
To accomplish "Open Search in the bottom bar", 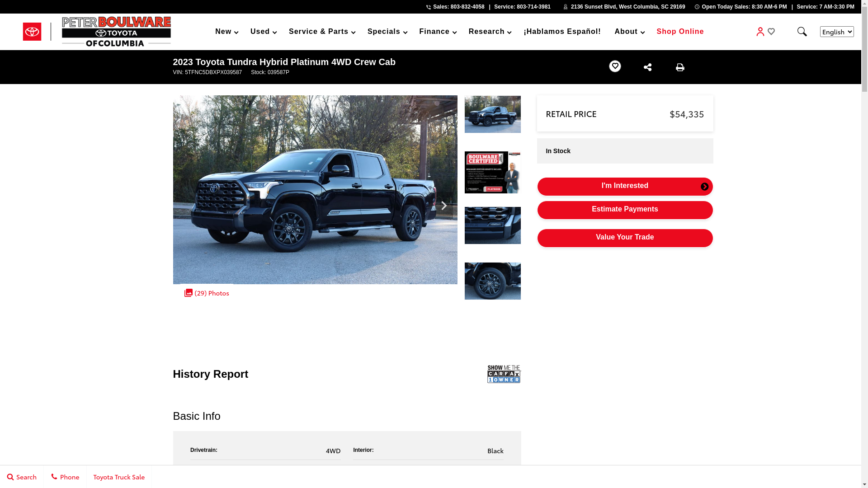I will click(x=22, y=477).
